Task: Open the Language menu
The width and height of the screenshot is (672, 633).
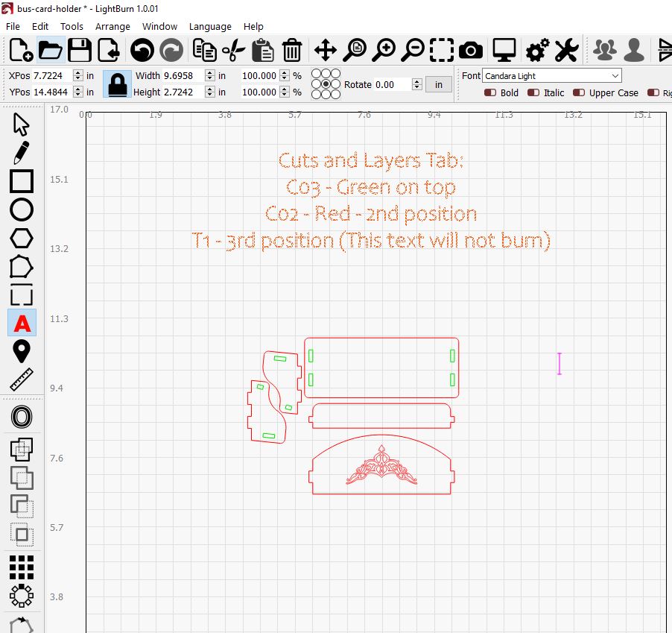Action: tap(210, 27)
